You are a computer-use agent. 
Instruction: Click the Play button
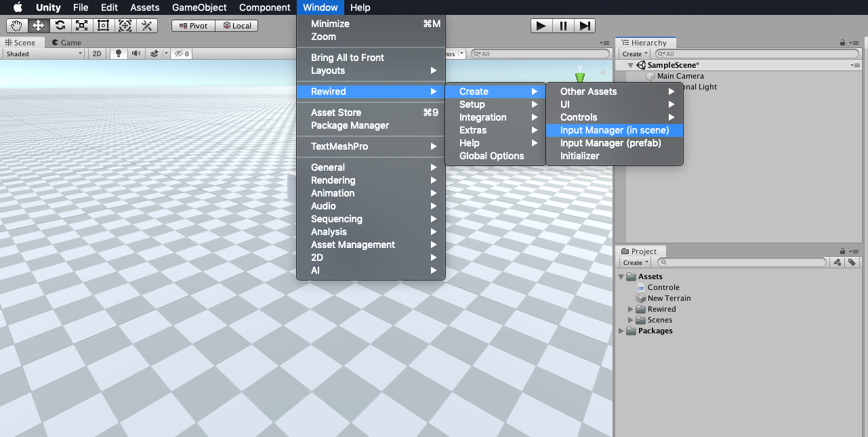pos(541,26)
